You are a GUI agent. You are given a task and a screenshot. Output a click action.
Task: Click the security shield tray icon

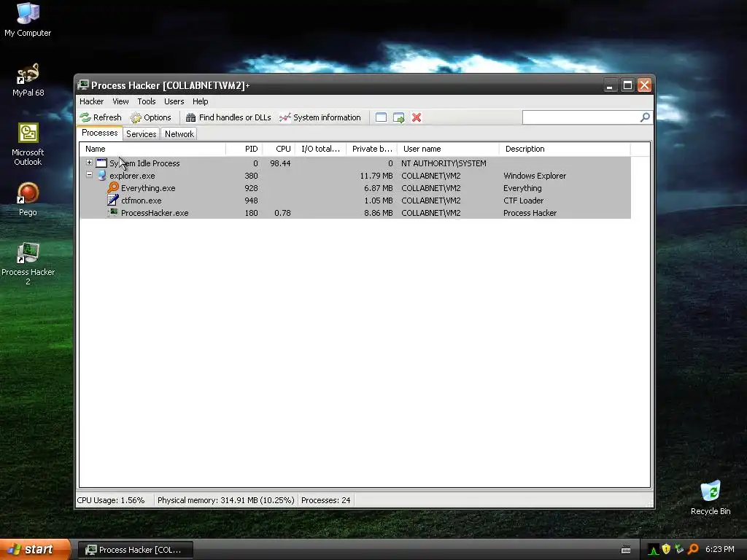pyautogui.click(x=666, y=550)
